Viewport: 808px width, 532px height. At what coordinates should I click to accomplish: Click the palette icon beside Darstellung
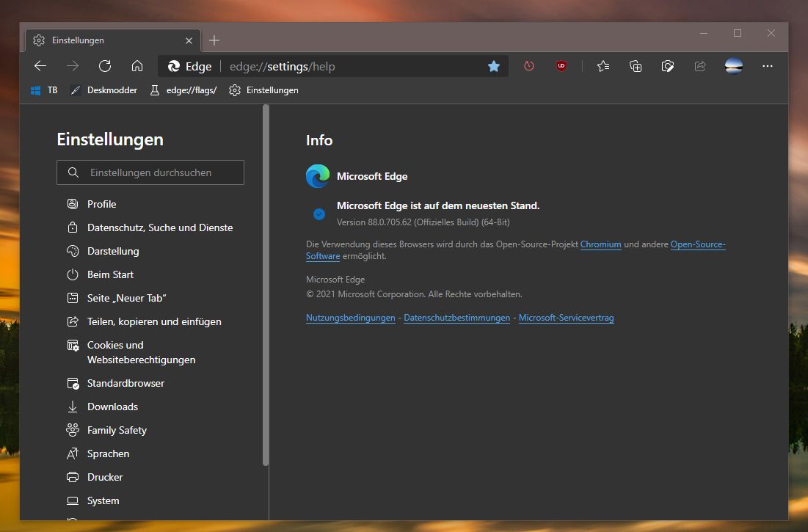tap(73, 251)
